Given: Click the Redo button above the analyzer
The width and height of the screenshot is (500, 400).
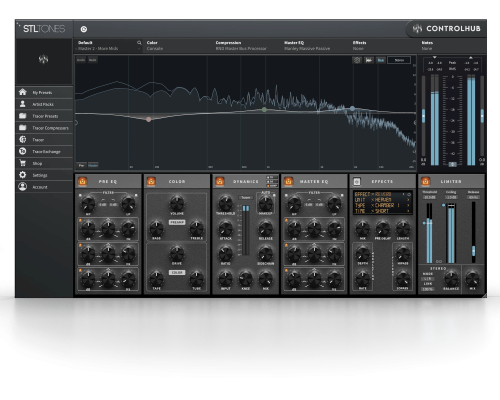Looking at the screenshot, I should pyautogui.click(x=92, y=60).
